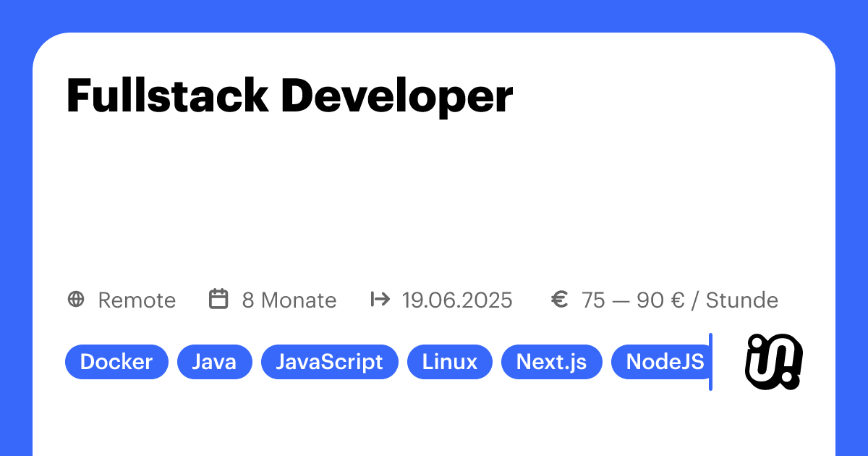868x456 pixels.
Task: Click the Fullstack Developer title
Action: 289,96
